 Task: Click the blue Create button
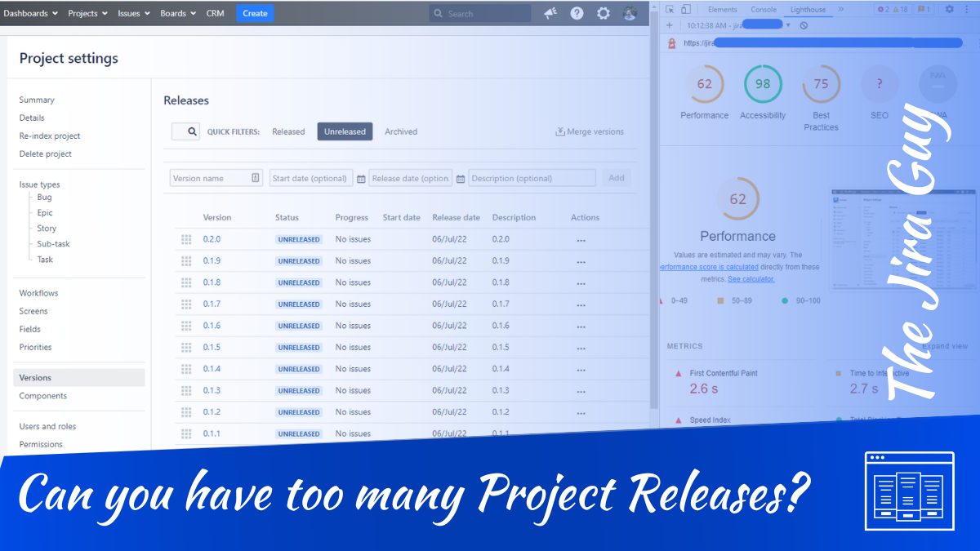[x=255, y=13]
